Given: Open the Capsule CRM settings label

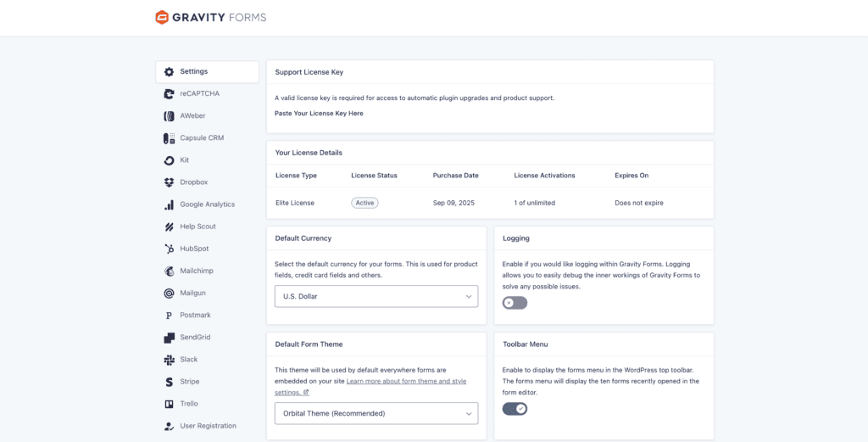Looking at the screenshot, I should [202, 138].
